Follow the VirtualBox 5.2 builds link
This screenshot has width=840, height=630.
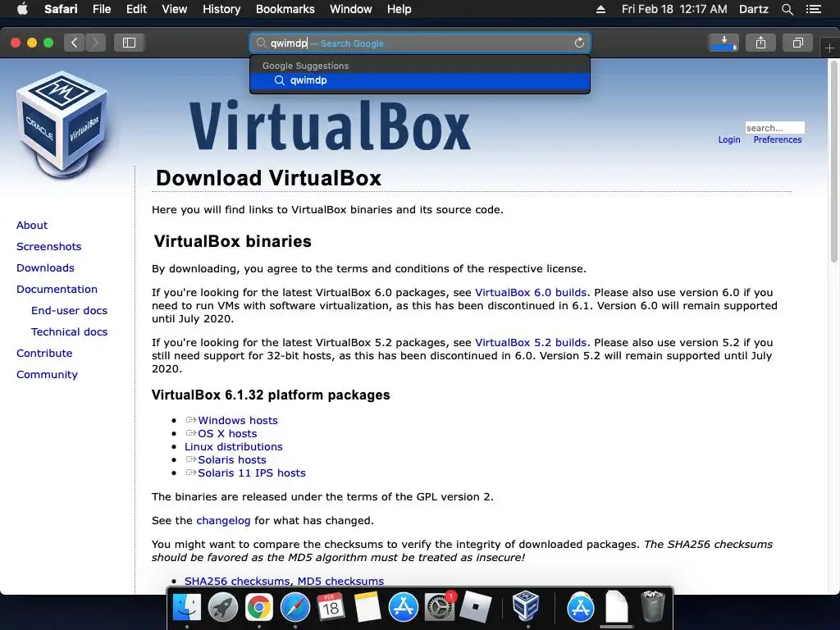(531, 342)
